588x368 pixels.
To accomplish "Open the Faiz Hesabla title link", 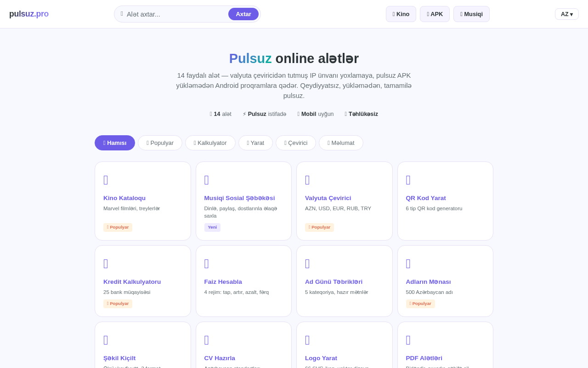I will (x=223, y=282).
